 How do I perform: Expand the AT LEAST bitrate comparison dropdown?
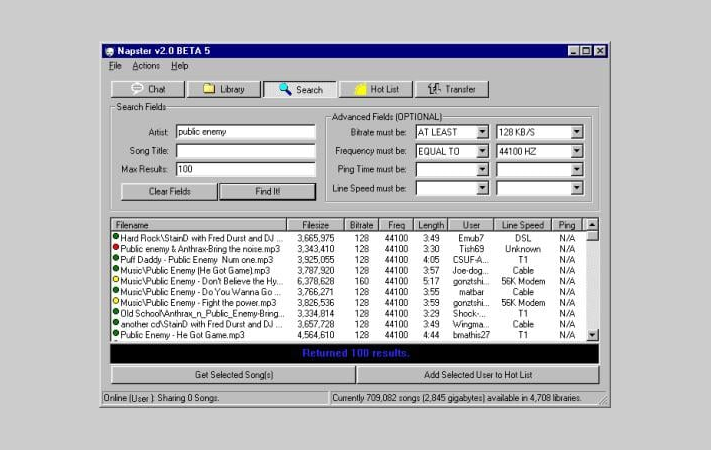point(482,132)
